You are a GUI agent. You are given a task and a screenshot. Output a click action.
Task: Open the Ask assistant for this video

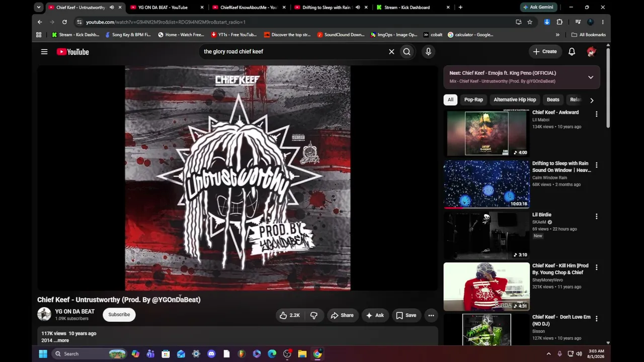[x=375, y=315]
